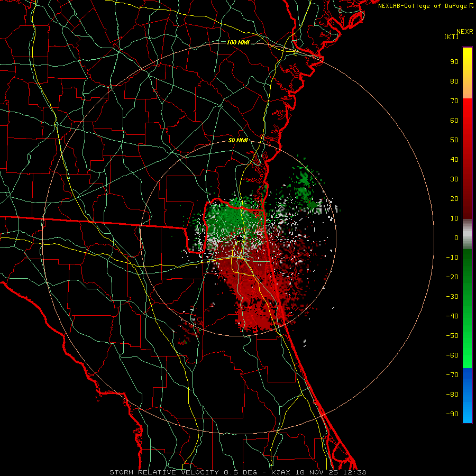This screenshot has width=476, height=476.
Task: Click the blue bottom segment of the color bar
Action: pyautogui.click(x=467, y=396)
